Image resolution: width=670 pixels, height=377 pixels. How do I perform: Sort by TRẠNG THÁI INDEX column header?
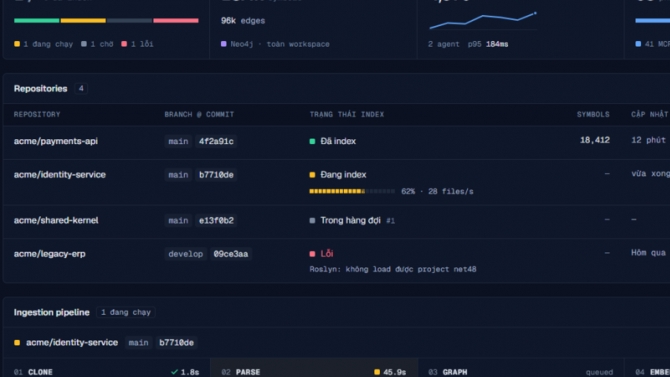click(347, 115)
